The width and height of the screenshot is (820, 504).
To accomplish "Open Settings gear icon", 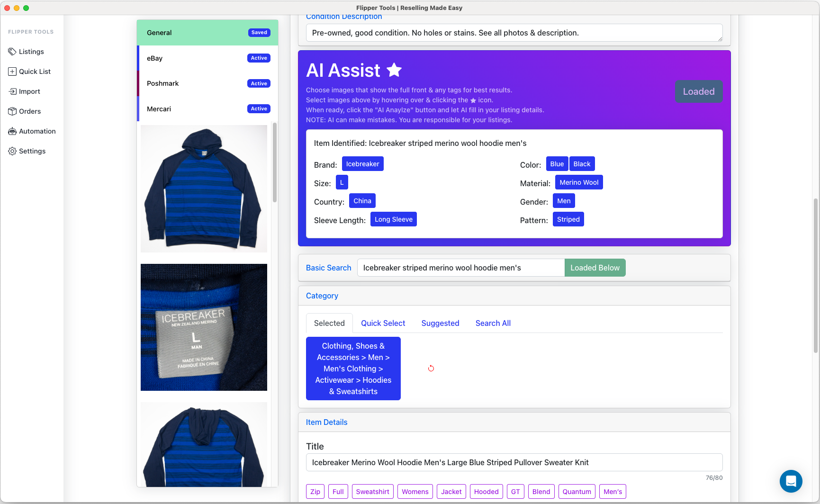I will pos(12,151).
